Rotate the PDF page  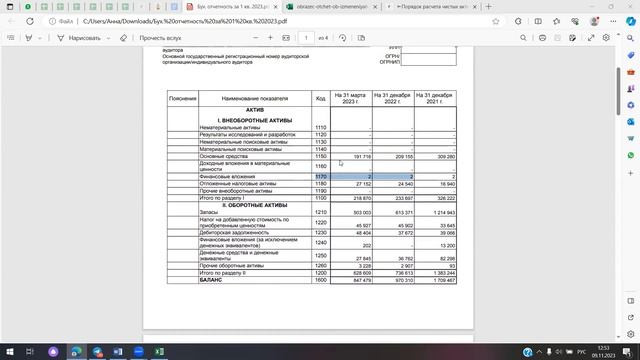(342, 38)
